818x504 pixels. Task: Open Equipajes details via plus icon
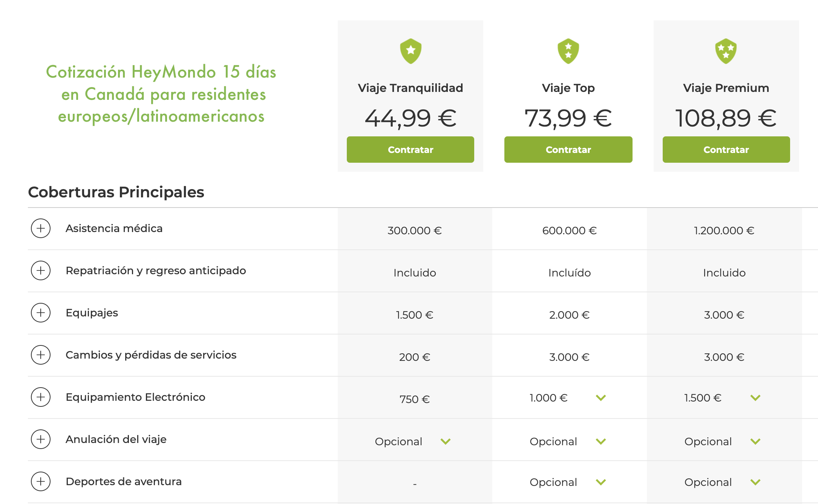[41, 313]
